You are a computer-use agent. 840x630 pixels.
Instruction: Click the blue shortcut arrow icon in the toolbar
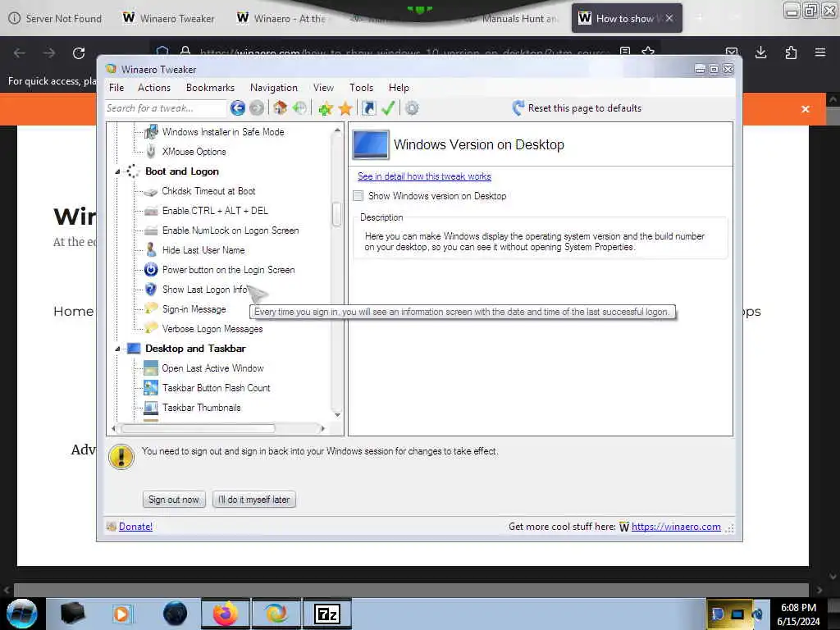(368, 108)
